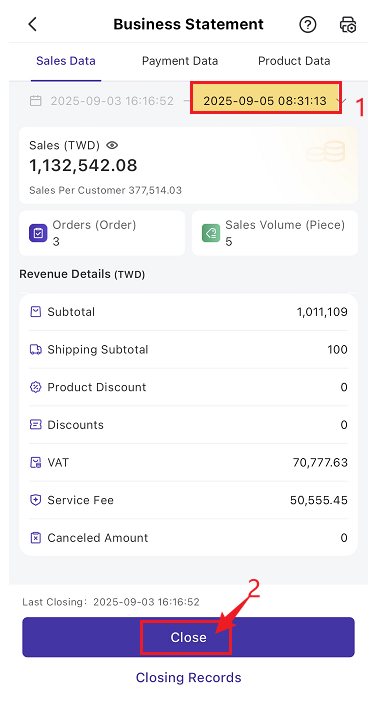Tap the printer settings icon

(348, 25)
